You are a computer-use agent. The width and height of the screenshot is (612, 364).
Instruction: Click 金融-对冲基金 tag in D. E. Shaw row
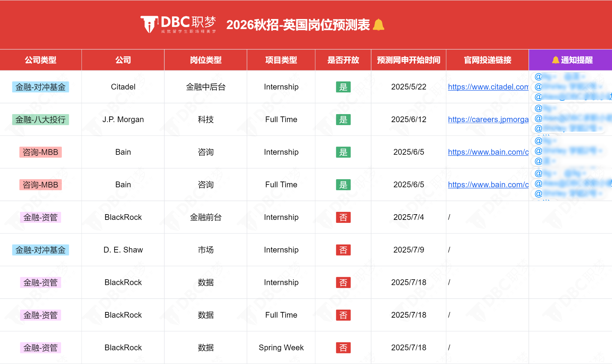(40, 250)
